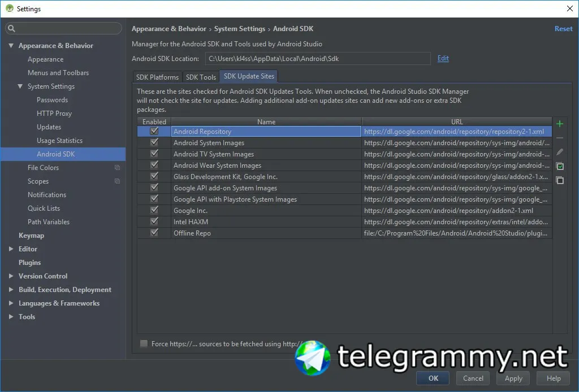This screenshot has height=392, width=579.
Task: Switch to SDK Platforms tab
Action: pos(157,77)
